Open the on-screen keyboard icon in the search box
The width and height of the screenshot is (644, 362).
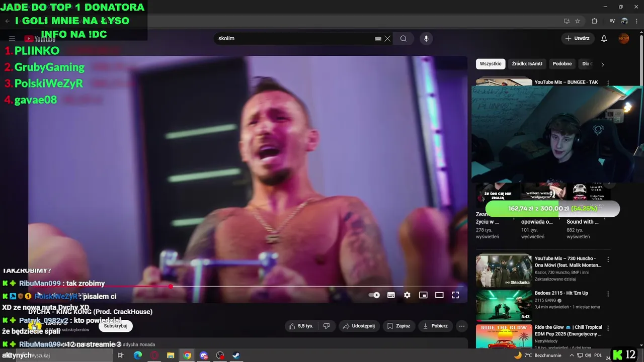tap(378, 38)
